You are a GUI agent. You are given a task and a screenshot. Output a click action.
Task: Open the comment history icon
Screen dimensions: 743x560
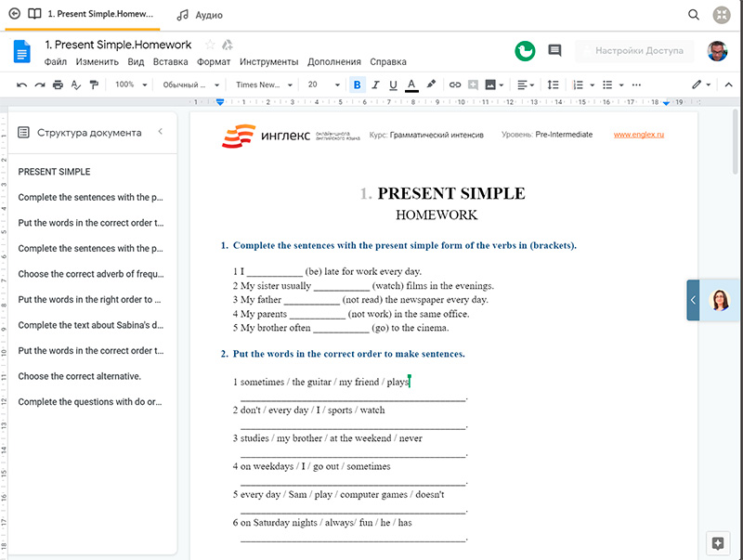tap(554, 50)
